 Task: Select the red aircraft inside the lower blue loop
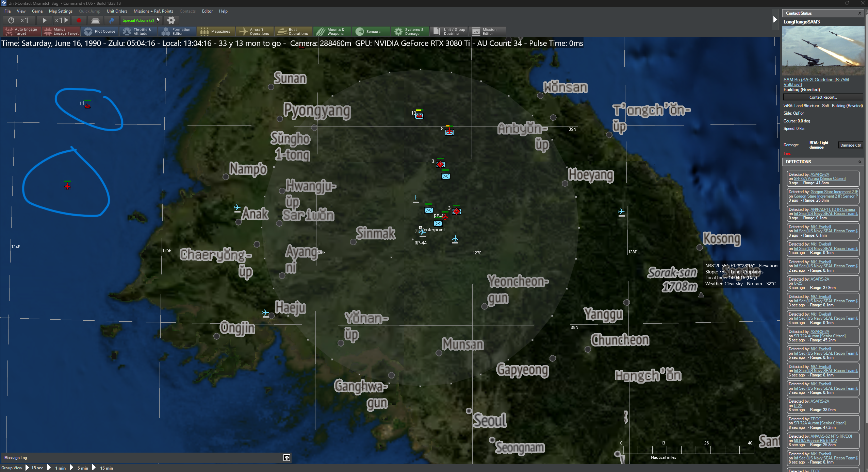[x=67, y=186]
